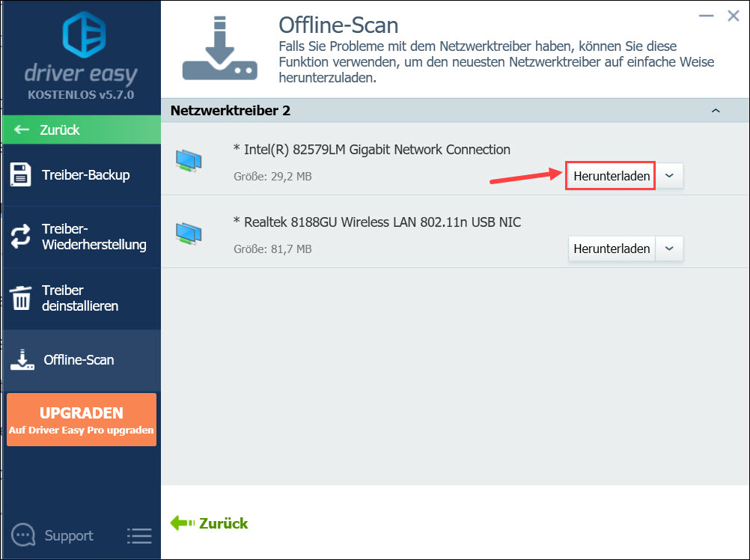750x560 pixels.
Task: Click the large Offline-Scan header icon
Action: (220, 48)
